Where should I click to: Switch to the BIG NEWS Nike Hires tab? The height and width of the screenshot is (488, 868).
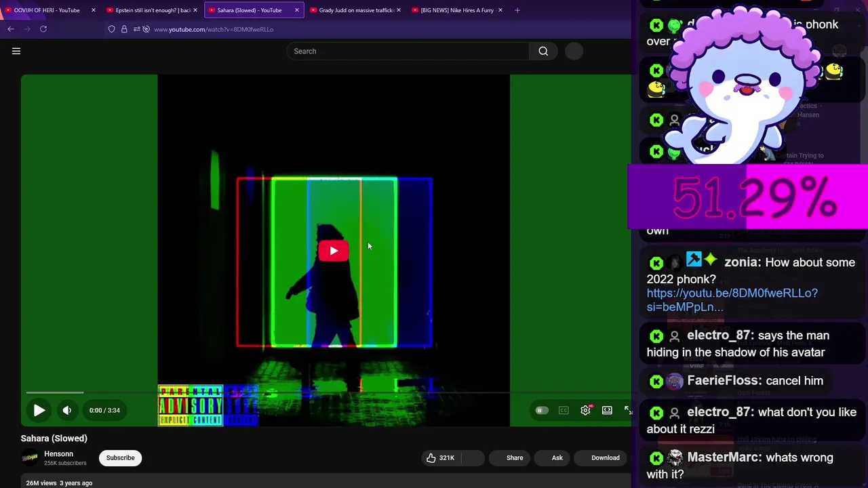457,10
